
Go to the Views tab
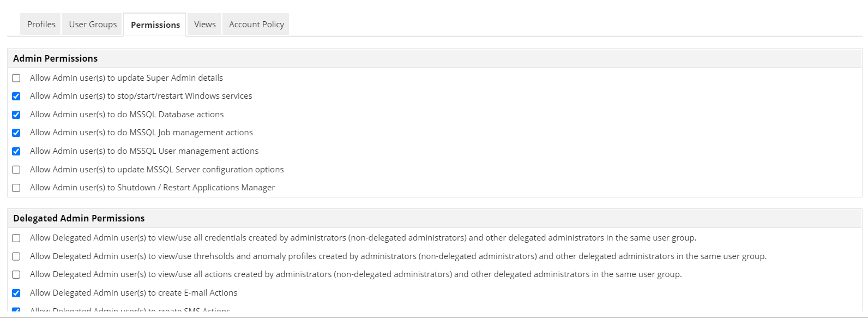(x=205, y=25)
